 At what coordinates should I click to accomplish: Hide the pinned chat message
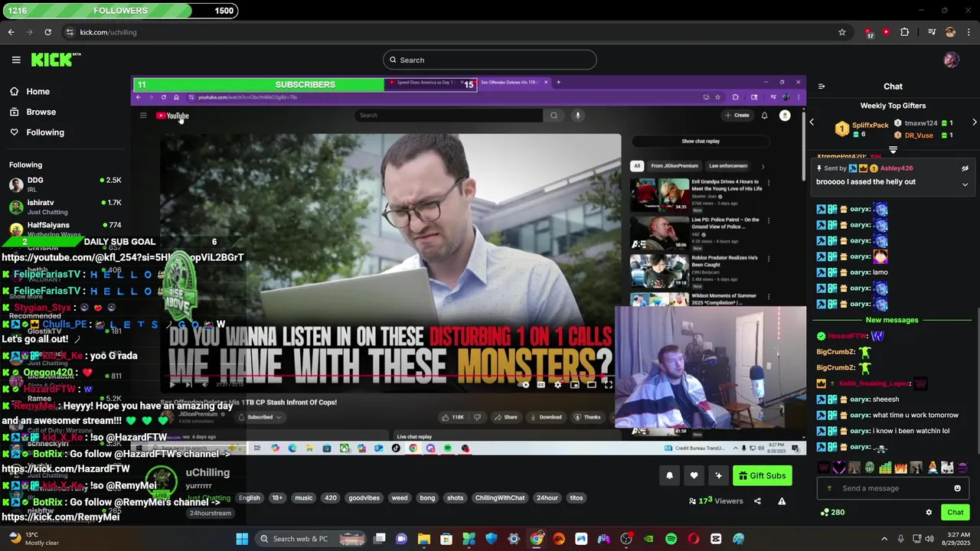965,168
